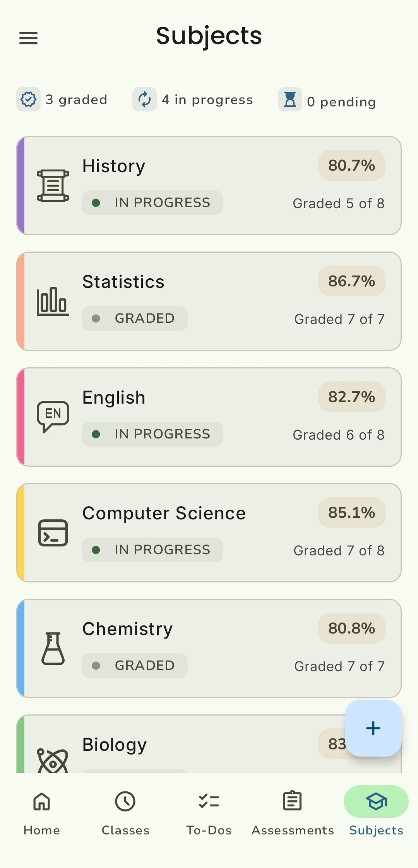Filter subjects by in progress status
This screenshot has height=868, width=418.
[145, 99]
